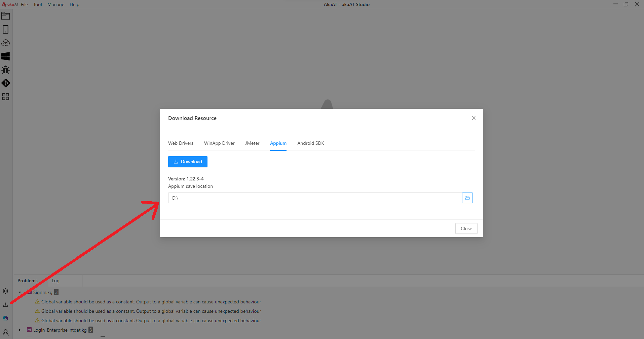Collapse the SignIn.kg problems group
644x339 pixels.
pyautogui.click(x=20, y=292)
